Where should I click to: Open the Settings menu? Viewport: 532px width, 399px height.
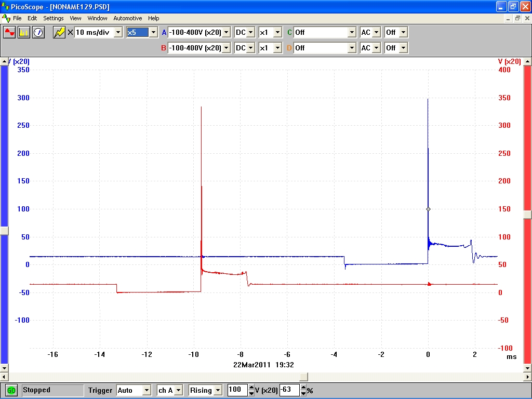coord(53,18)
